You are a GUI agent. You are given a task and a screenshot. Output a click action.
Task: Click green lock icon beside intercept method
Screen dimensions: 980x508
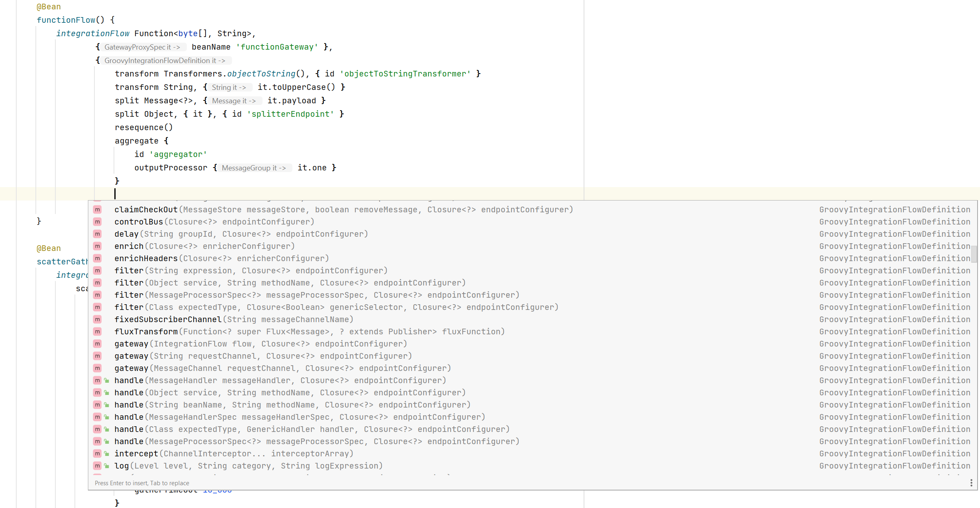(107, 453)
